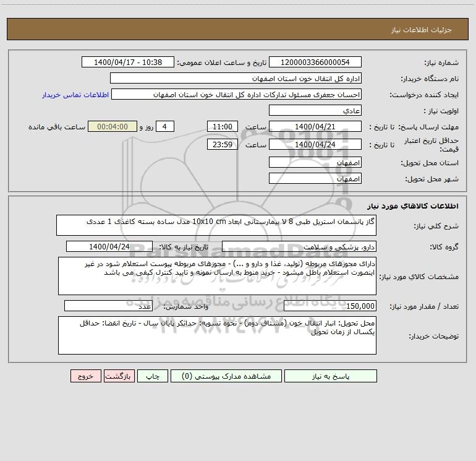The width and height of the screenshot is (476, 461).
Task: Click delivery province field اصفهان
Action: coord(315,162)
